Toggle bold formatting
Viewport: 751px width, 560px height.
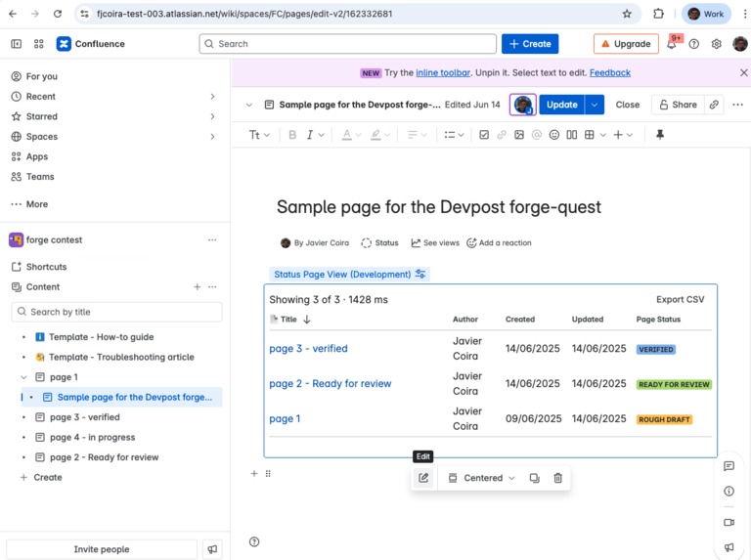pyautogui.click(x=292, y=135)
